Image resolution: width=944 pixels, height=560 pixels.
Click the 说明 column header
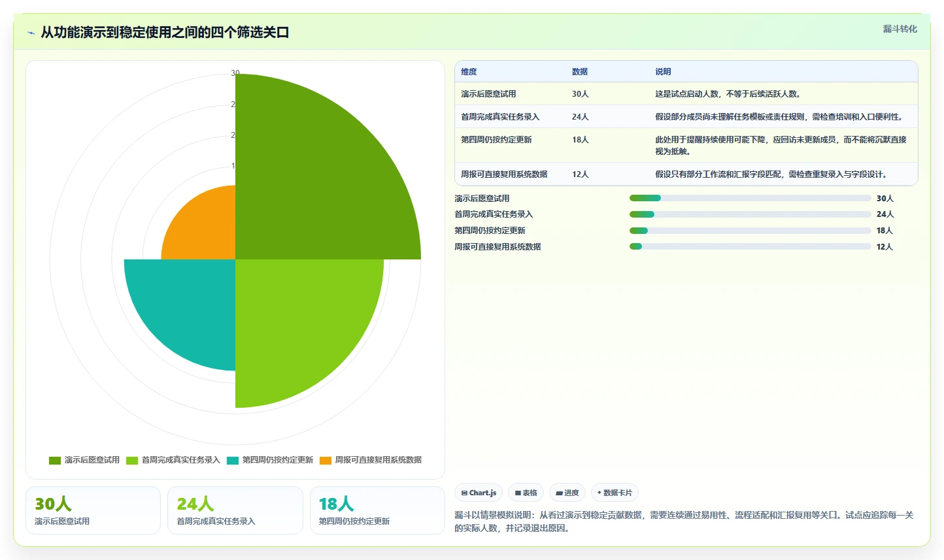(663, 72)
